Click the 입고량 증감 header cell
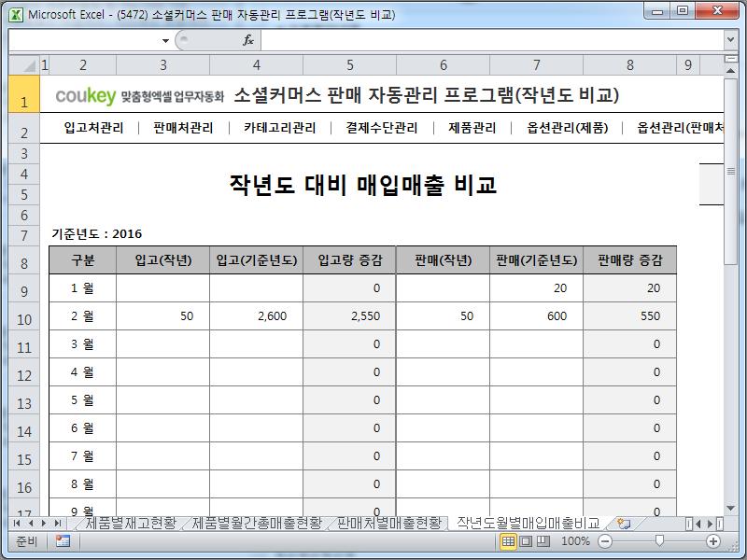This screenshot has width=747, height=560. (x=349, y=260)
